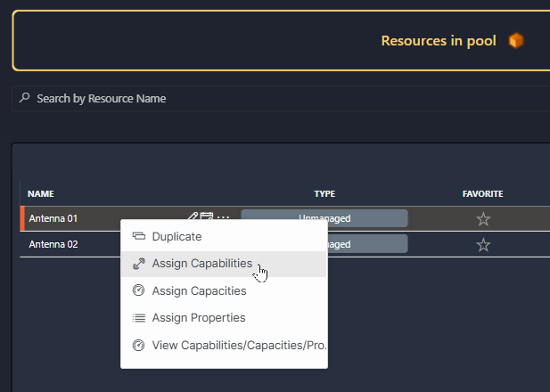
Task: Click the FAVORITE column header
Action: pyautogui.click(x=482, y=193)
